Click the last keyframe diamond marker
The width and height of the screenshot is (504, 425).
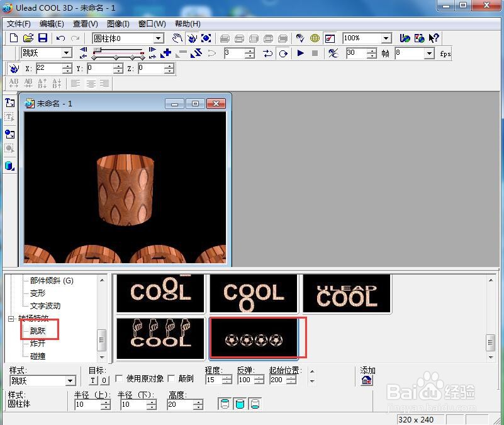[x=142, y=57]
